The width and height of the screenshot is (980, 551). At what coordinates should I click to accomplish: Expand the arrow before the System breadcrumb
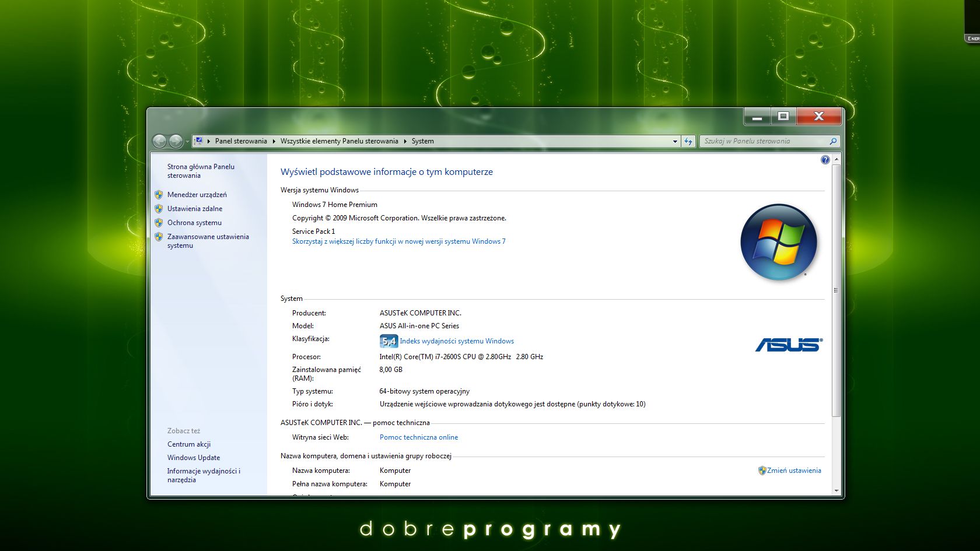coord(405,141)
